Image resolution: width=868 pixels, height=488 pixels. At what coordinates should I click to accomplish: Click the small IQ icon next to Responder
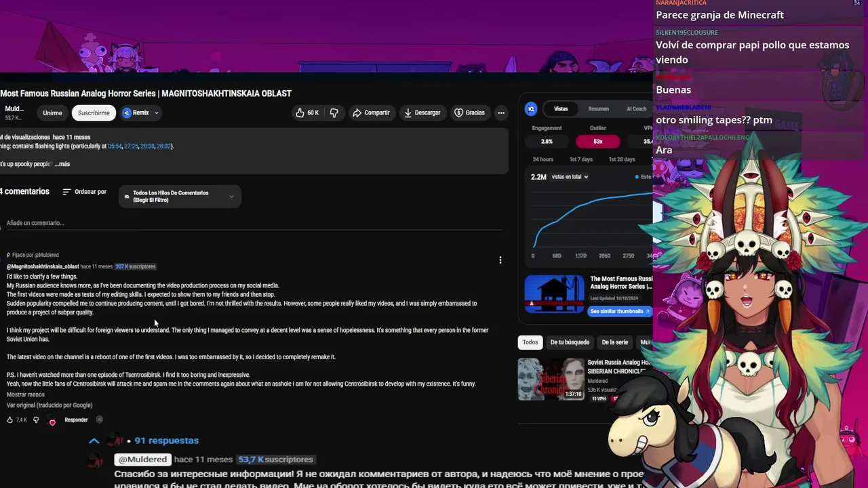click(99, 420)
